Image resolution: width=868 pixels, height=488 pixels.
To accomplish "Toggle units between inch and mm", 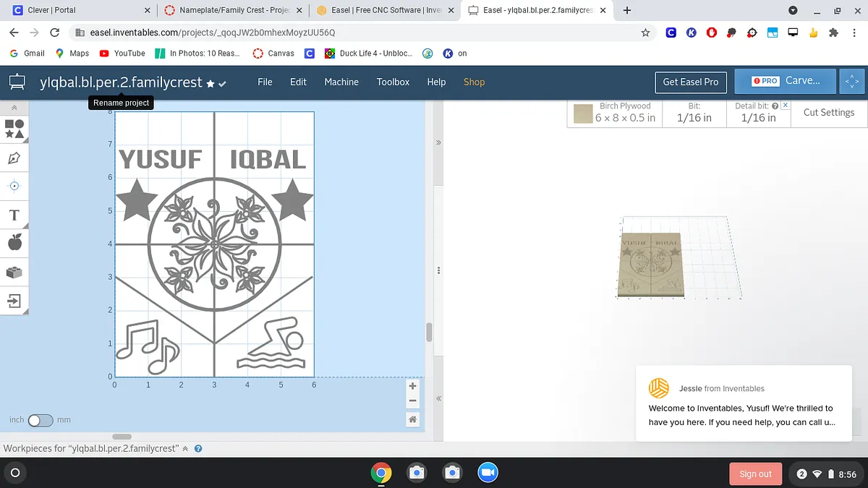I will (41, 420).
